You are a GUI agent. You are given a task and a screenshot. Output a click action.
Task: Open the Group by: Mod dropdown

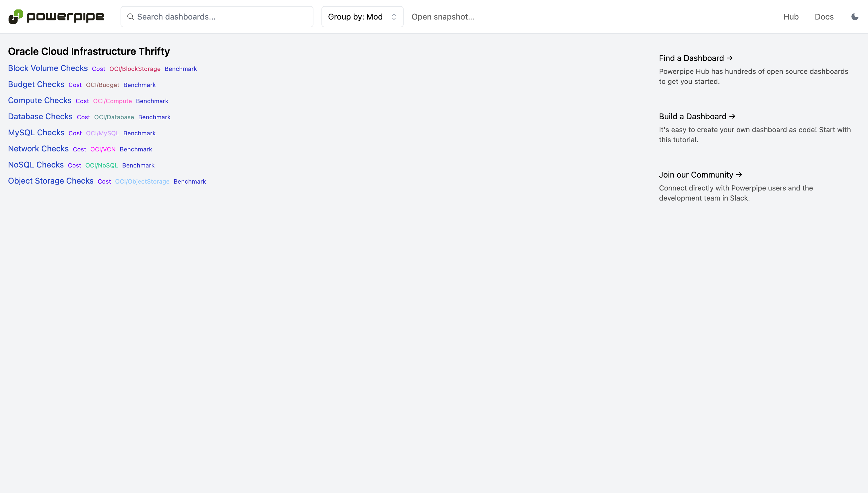coord(362,17)
